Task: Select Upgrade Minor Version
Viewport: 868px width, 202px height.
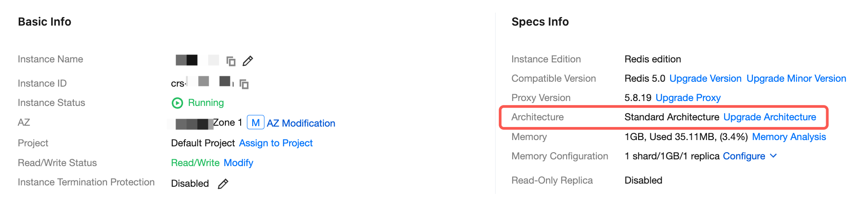Action: coord(796,79)
